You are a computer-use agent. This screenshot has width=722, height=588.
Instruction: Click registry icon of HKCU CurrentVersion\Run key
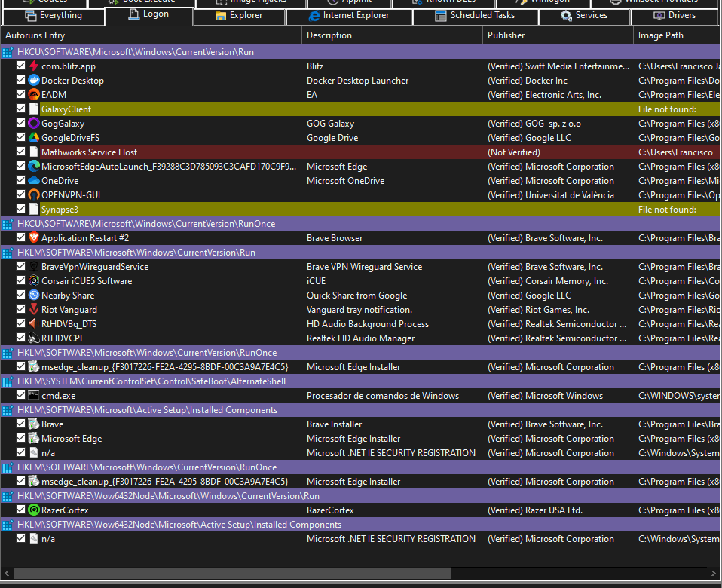[8, 52]
